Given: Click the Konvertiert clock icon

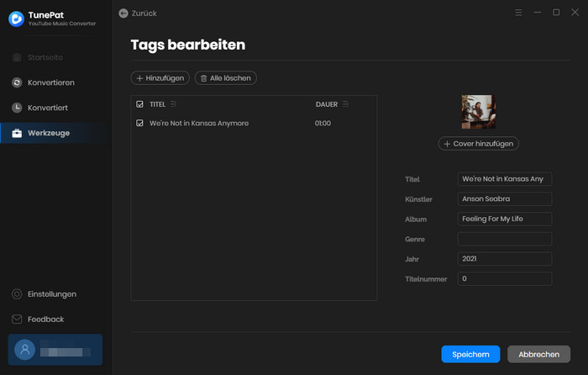Looking at the screenshot, I should point(17,108).
